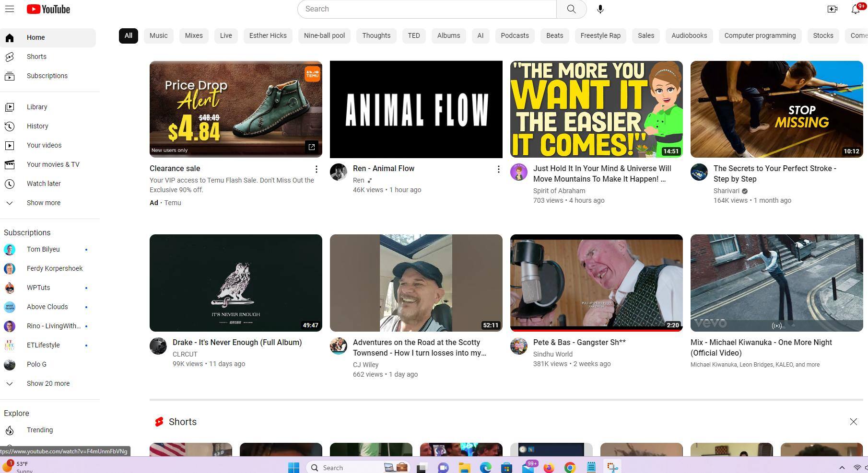
Task: Expand Show 20 more subscriptions
Action: click(x=48, y=383)
